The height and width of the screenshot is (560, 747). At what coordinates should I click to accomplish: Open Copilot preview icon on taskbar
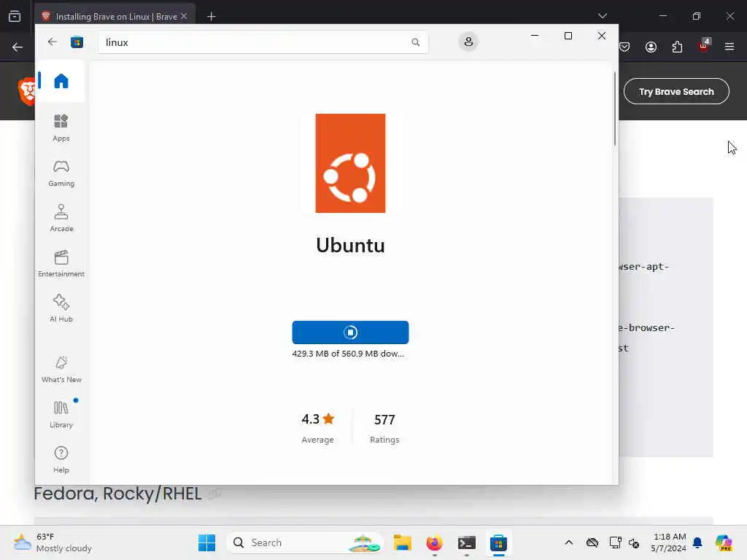tap(724, 542)
